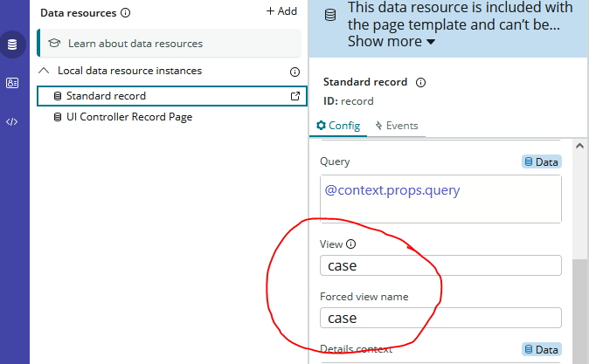Switch to the Events tab
589x364 pixels.
pyautogui.click(x=396, y=126)
